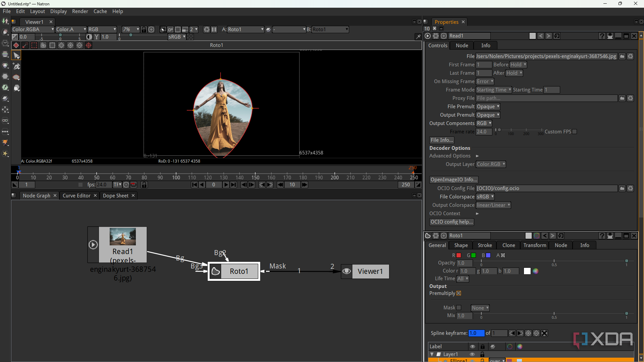Click the File Info... button
The image size is (644, 362).
point(442,140)
